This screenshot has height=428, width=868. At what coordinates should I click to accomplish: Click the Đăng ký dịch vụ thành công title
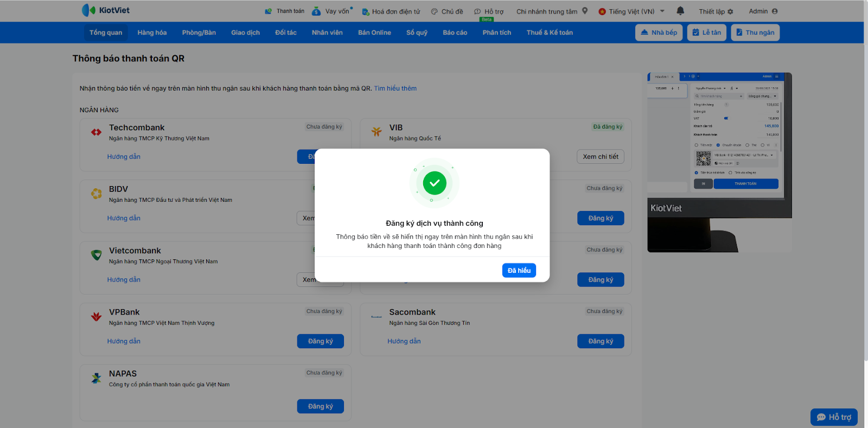tap(435, 223)
